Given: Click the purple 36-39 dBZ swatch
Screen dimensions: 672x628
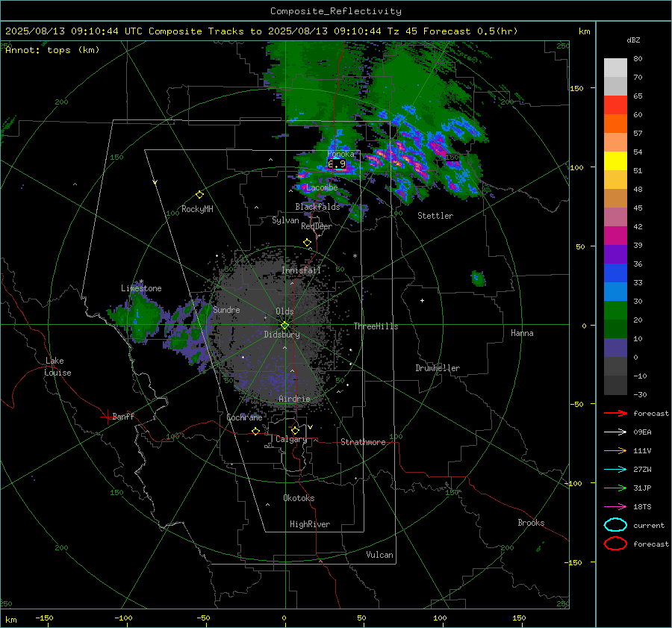Looking at the screenshot, I should pyautogui.click(x=615, y=255).
